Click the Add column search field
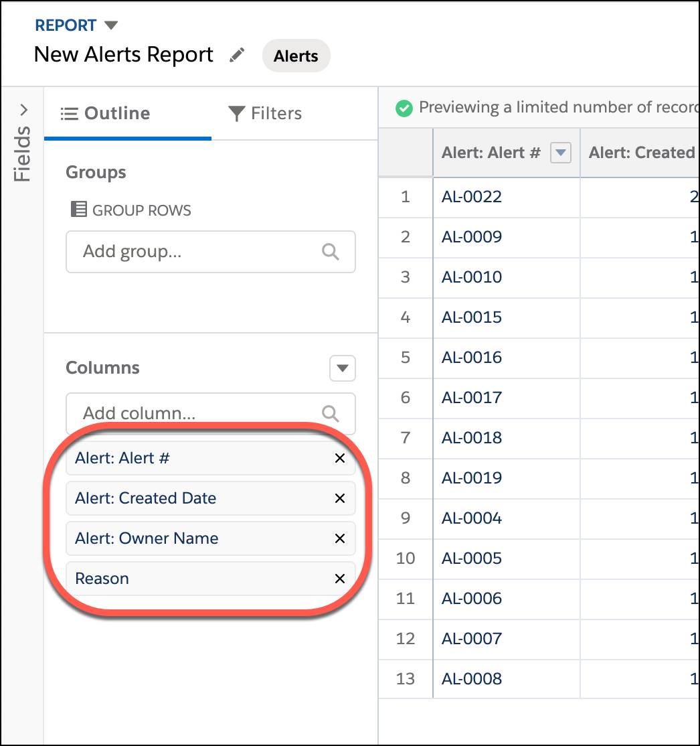The image size is (700, 746). tap(211, 413)
